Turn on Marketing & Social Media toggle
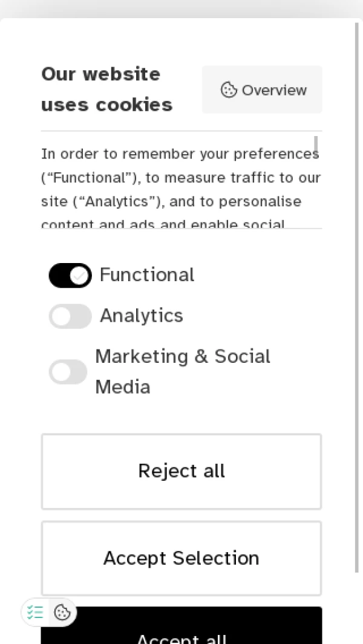This screenshot has height=644, width=363. 68,372
